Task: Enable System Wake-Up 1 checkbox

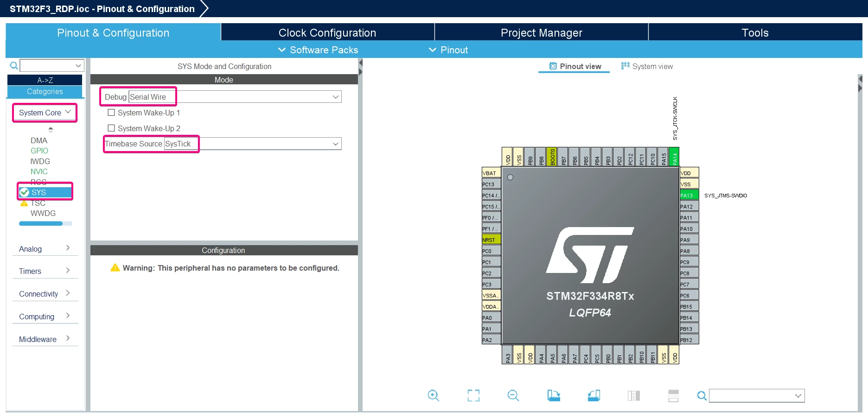Action: coord(111,113)
